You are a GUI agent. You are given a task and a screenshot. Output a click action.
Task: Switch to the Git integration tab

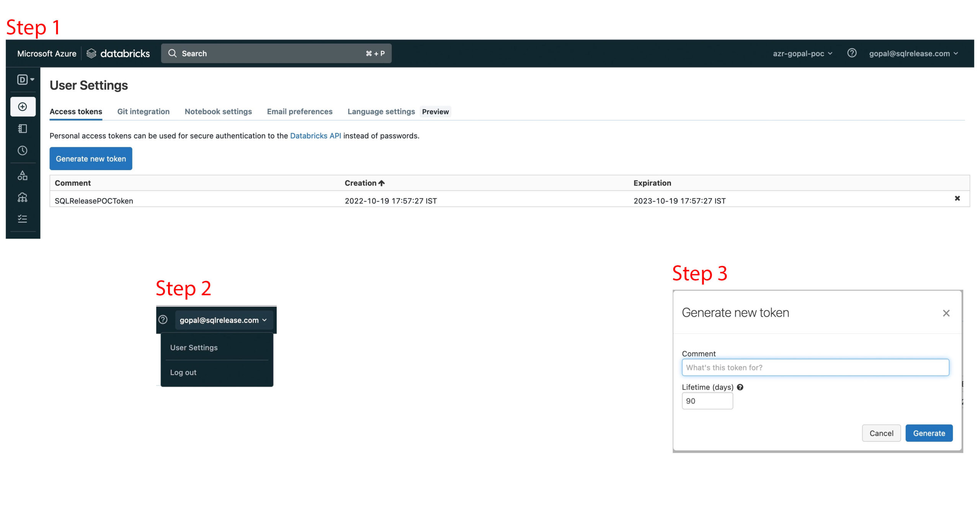[x=143, y=111]
